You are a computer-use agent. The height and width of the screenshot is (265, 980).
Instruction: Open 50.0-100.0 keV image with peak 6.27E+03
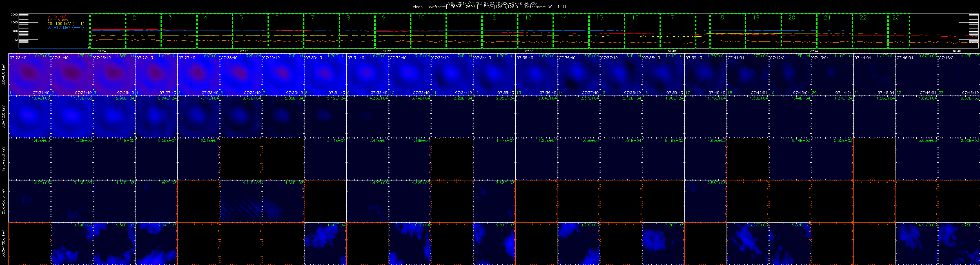pyautogui.click(x=748, y=244)
